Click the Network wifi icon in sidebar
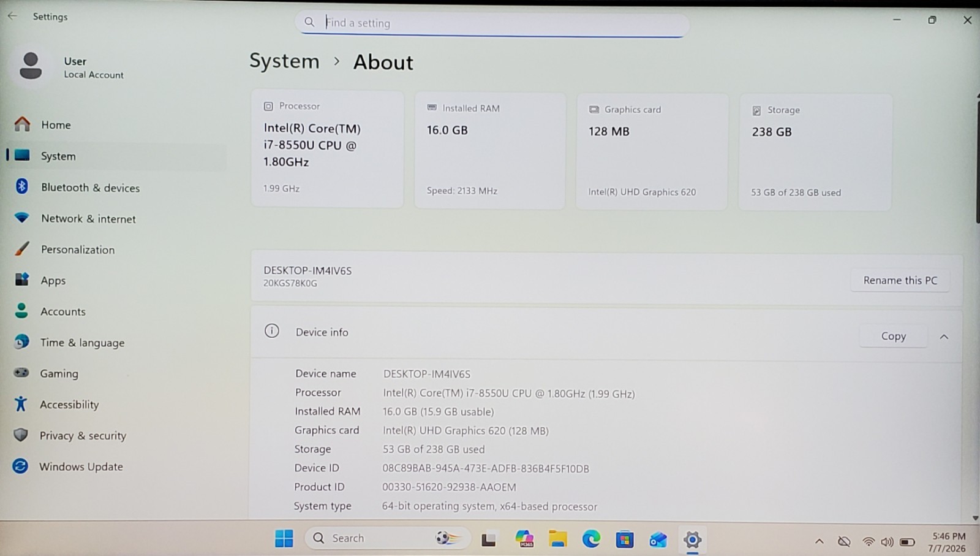The image size is (980, 556). (22, 218)
